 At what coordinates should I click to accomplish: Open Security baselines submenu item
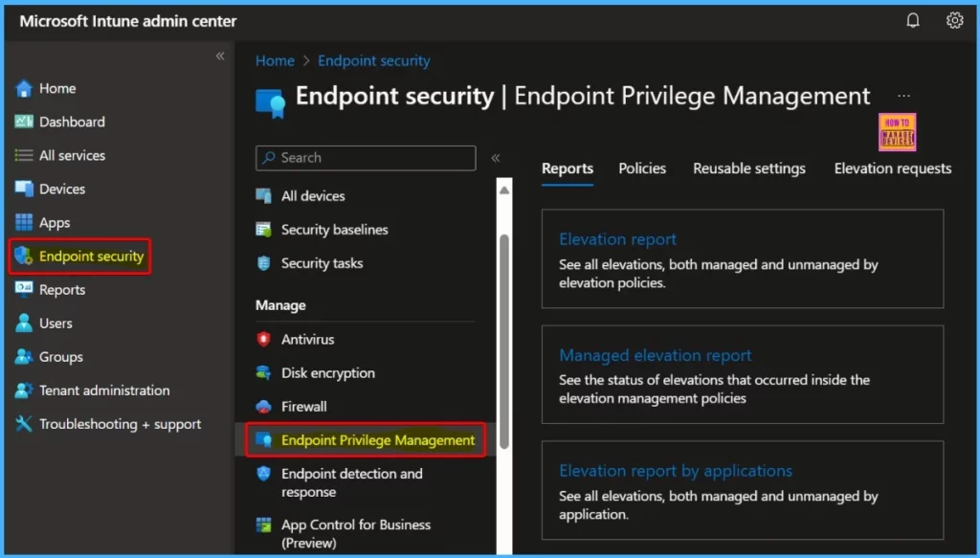334,230
